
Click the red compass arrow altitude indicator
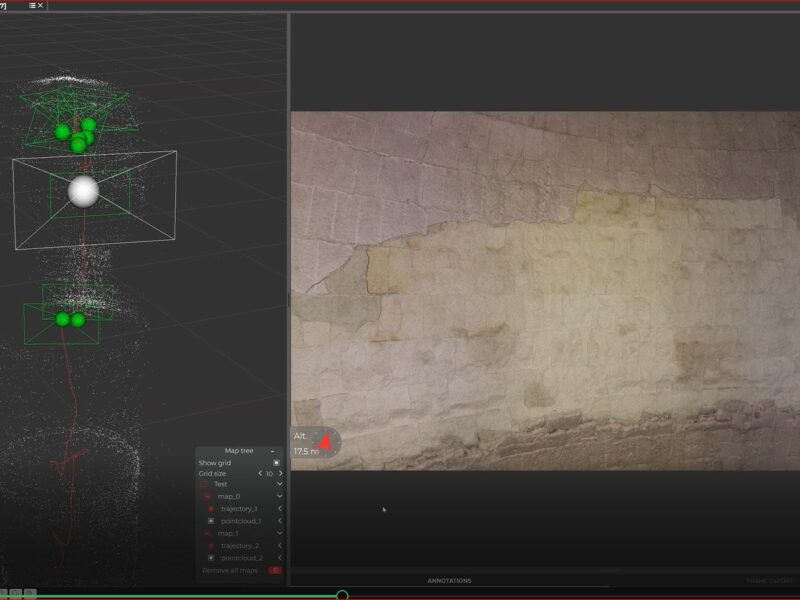click(325, 441)
